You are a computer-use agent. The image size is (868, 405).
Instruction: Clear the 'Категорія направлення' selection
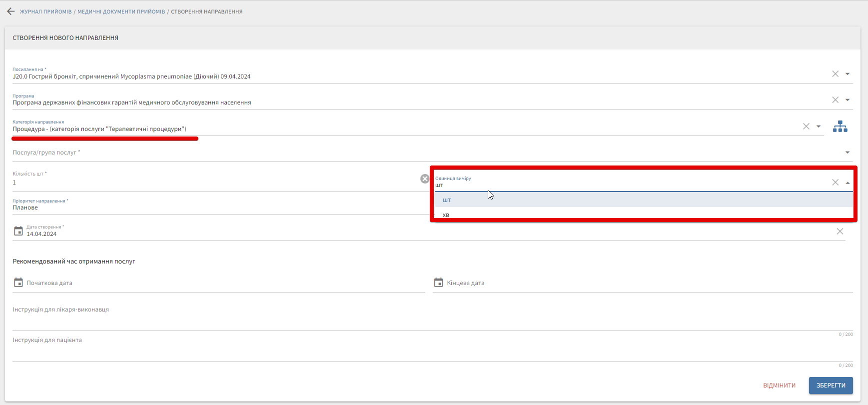(x=806, y=126)
